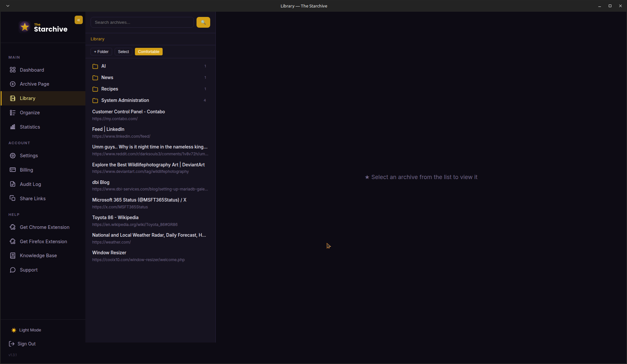The image size is (627, 364).
Task: Open the Toyota 86 - Wikipedia archive
Action: 150,221
